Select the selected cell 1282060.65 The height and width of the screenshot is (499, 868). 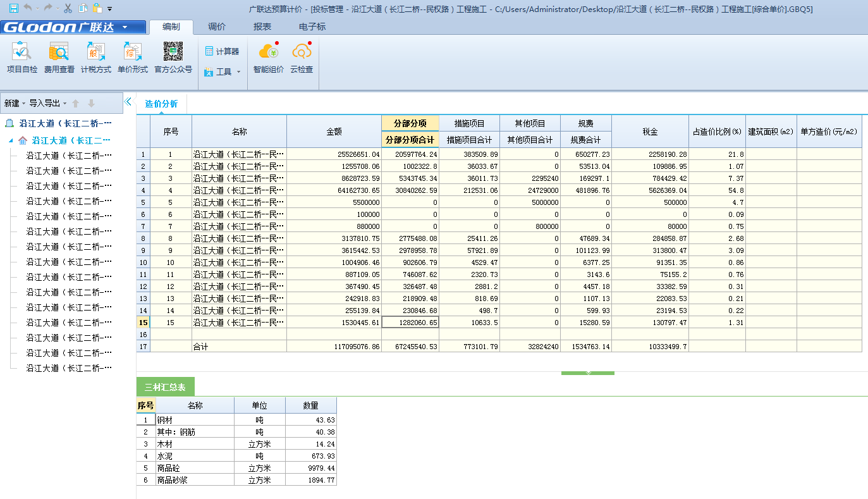pyautogui.click(x=410, y=323)
